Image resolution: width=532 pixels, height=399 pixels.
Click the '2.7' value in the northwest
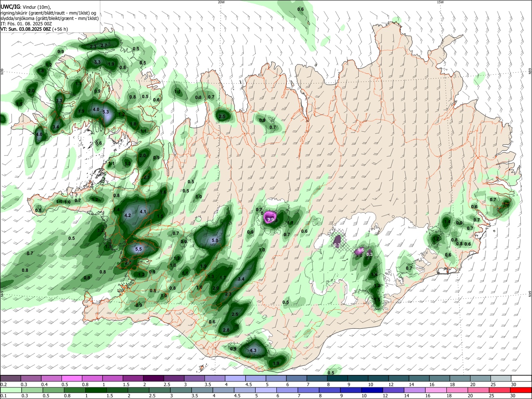click(x=104, y=45)
